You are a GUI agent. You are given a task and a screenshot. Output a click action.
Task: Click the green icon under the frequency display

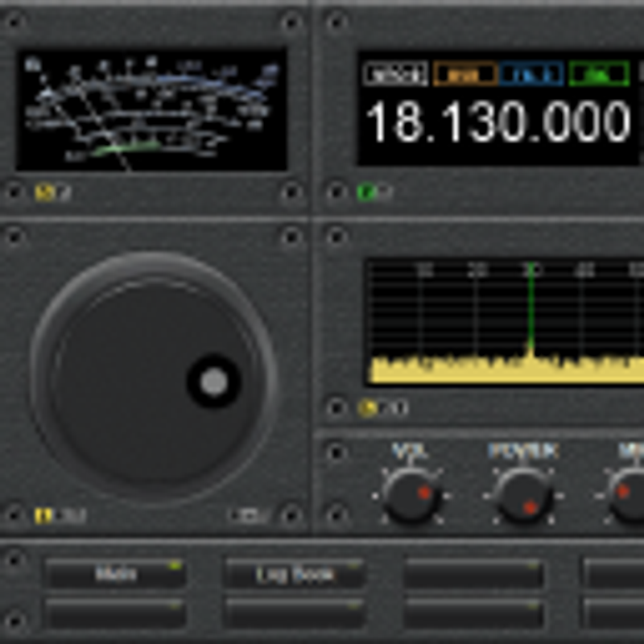click(366, 192)
